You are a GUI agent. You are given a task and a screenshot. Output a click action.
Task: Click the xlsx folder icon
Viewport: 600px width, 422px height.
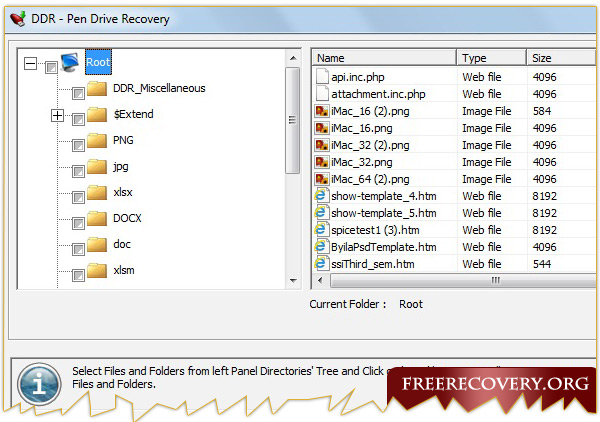coord(97,192)
